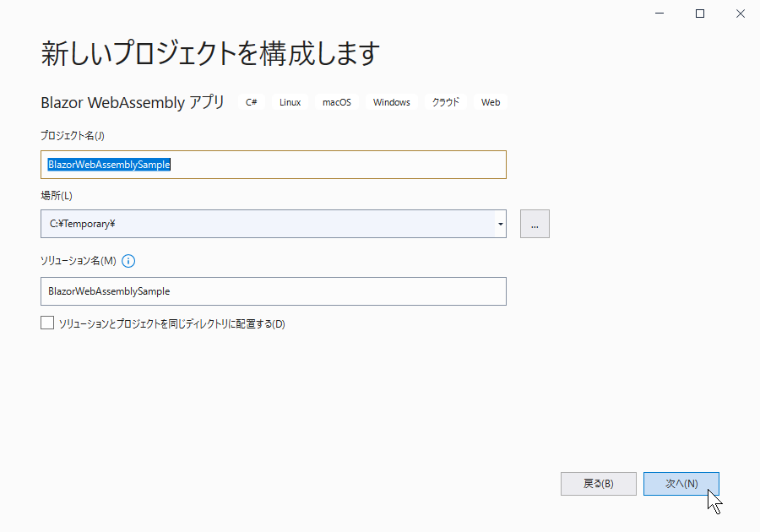Close the configure project dialog

(740, 14)
